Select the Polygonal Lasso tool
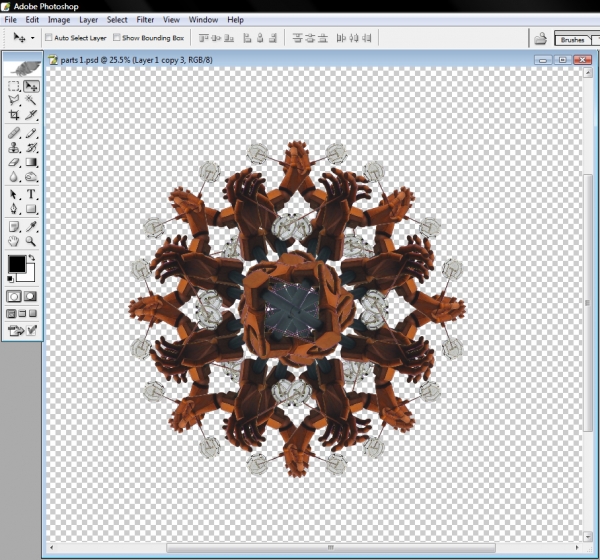 [x=14, y=100]
